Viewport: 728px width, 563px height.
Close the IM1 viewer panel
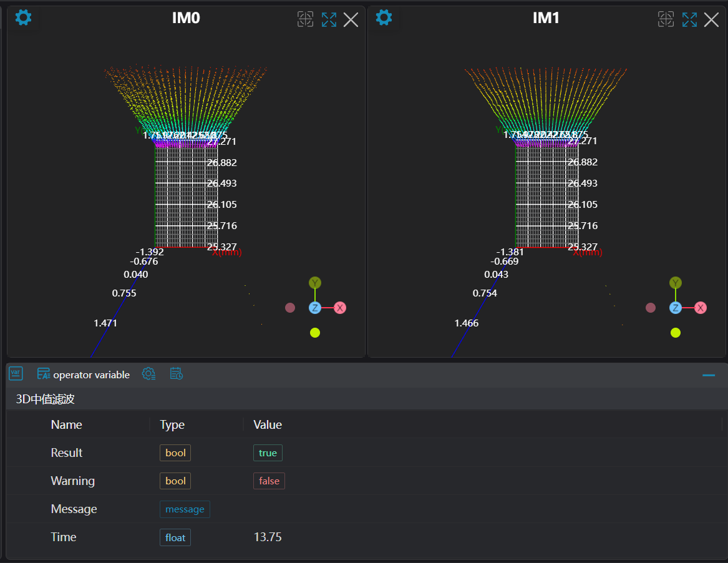tap(712, 20)
